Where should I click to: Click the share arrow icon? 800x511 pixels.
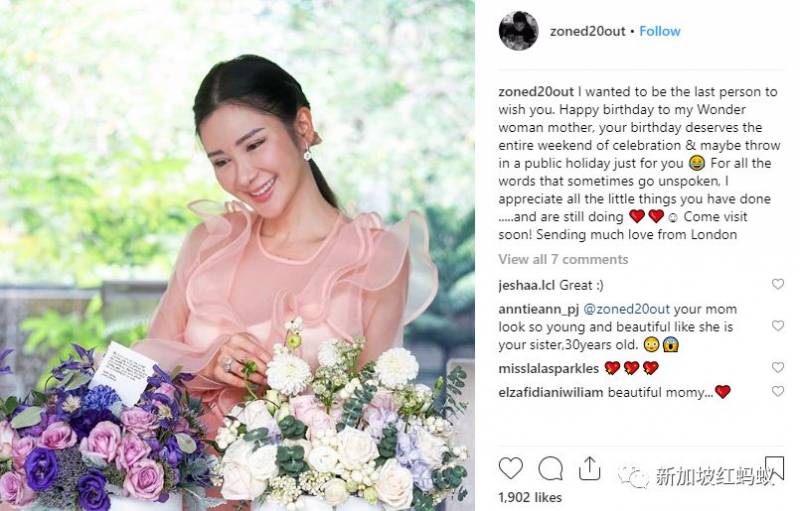[x=589, y=468]
